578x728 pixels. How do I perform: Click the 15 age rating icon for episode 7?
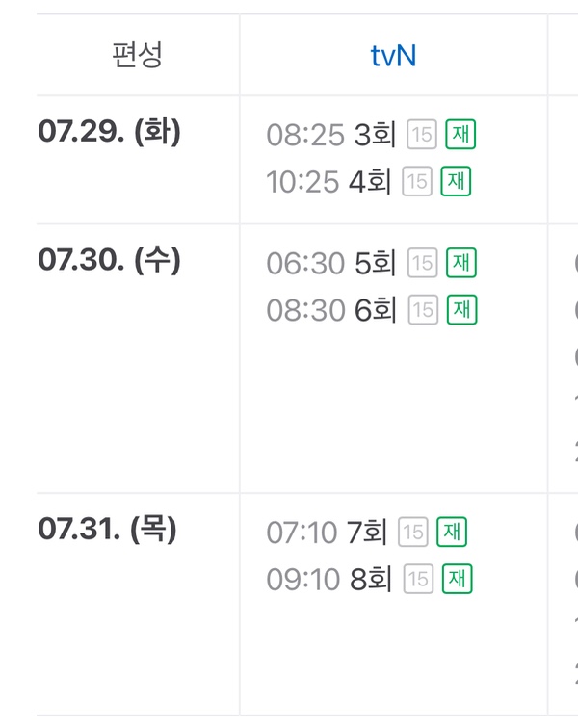click(413, 533)
